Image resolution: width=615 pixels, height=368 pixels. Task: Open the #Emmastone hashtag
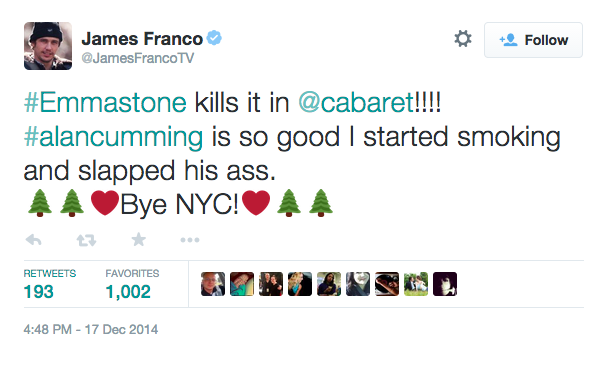point(105,103)
